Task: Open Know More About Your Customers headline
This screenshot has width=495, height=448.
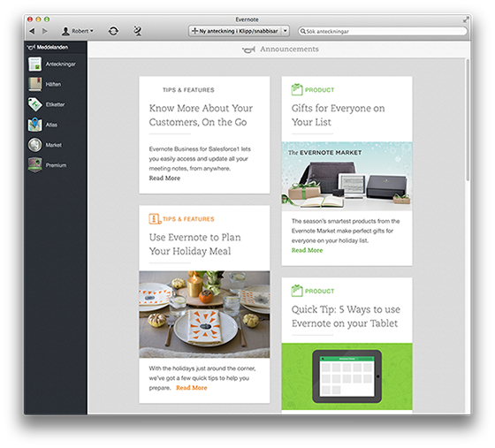Action: pos(201,115)
